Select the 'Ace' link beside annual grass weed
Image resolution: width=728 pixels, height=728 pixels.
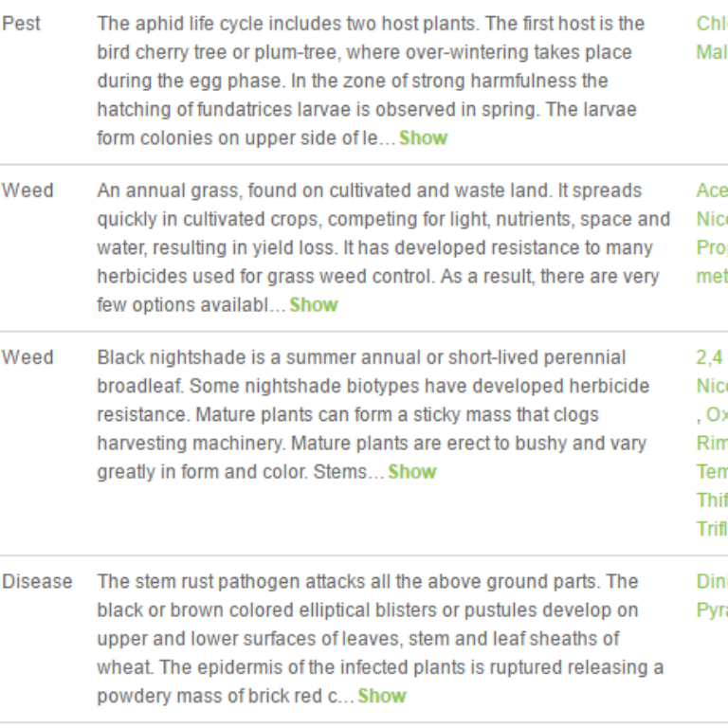[712, 191]
